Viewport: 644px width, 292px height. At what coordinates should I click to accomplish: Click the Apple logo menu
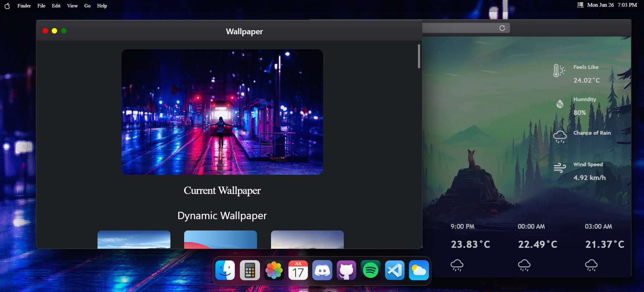[7, 6]
